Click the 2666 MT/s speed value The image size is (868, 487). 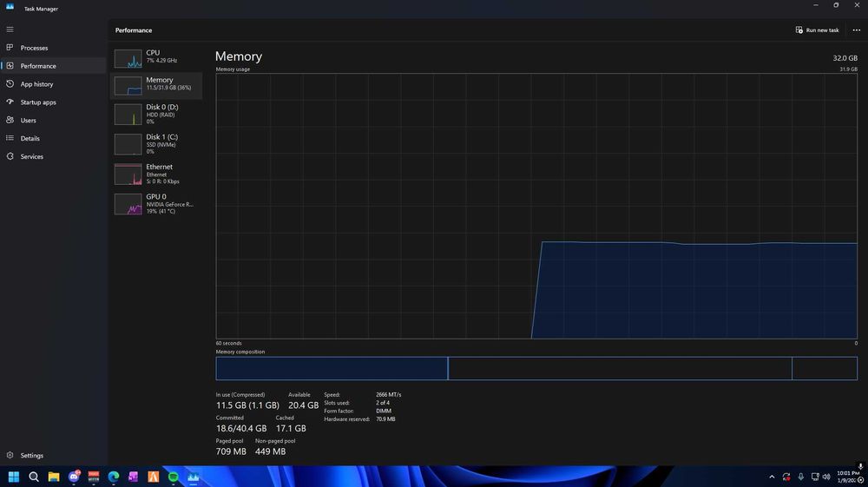click(389, 395)
